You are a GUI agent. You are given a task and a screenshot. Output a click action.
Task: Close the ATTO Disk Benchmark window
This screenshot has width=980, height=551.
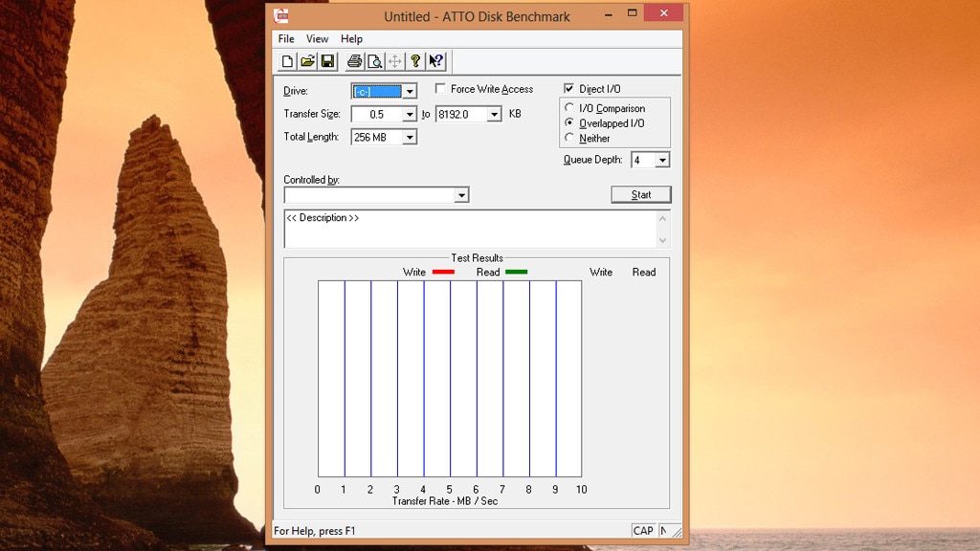tap(664, 13)
